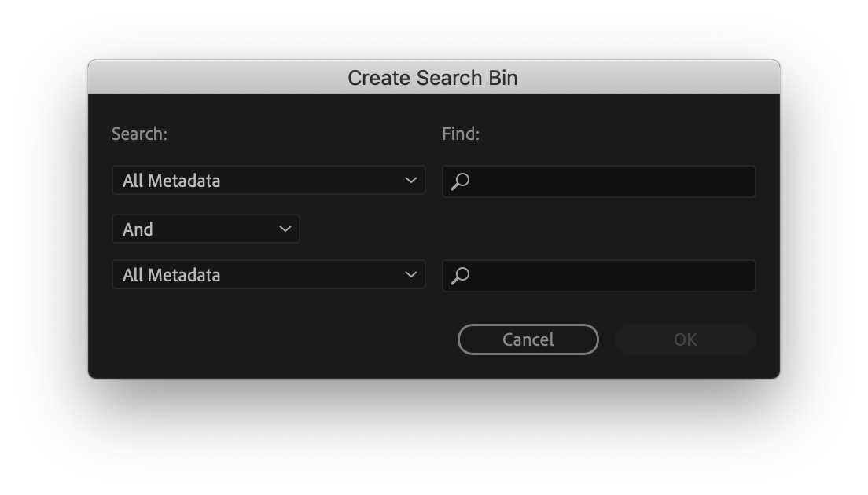Click the Search: label
868x495 pixels.
point(139,134)
